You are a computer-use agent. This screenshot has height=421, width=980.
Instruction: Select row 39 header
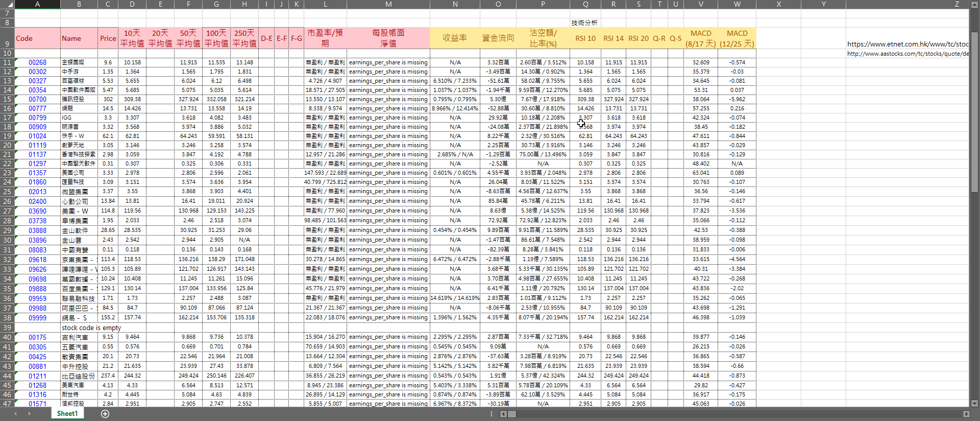tap(7, 328)
